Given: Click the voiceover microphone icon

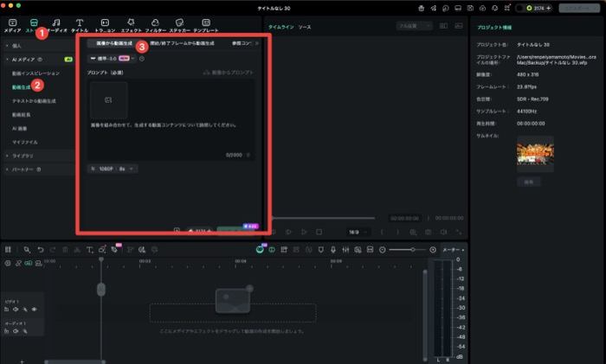Looking at the screenshot, I should pos(333,250).
